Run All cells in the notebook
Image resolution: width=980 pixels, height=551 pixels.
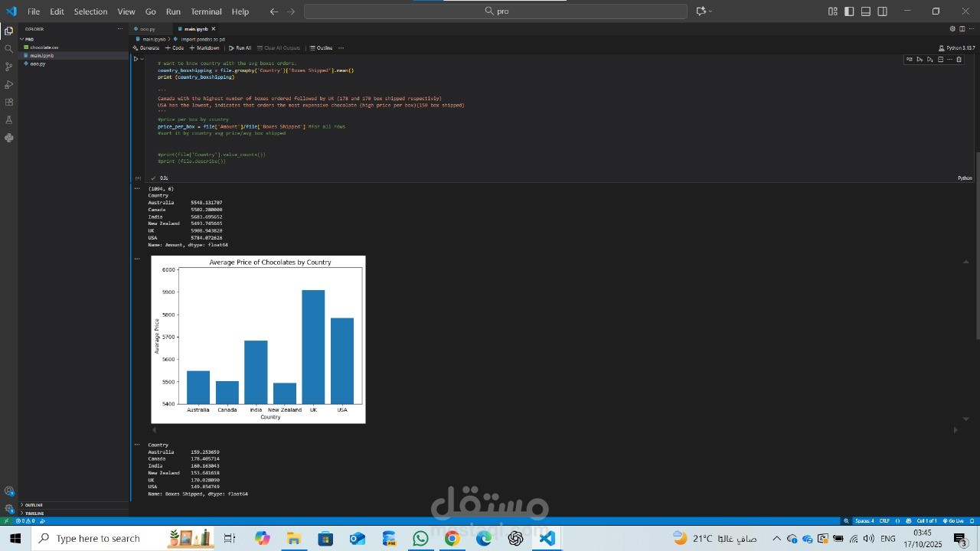tap(240, 47)
